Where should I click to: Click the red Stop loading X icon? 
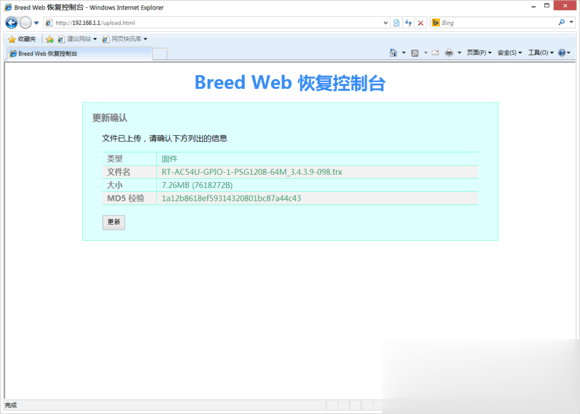coord(421,23)
